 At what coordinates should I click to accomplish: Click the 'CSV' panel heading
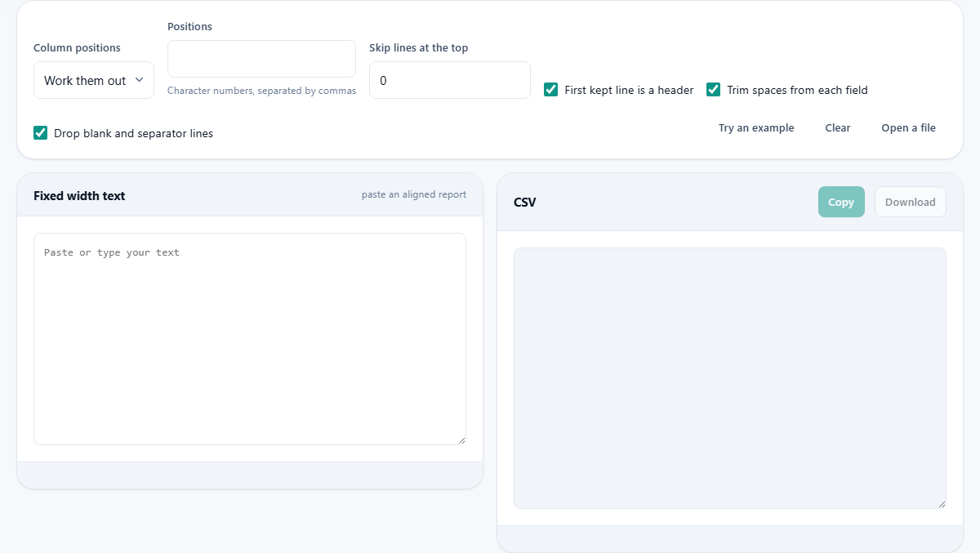click(x=525, y=202)
